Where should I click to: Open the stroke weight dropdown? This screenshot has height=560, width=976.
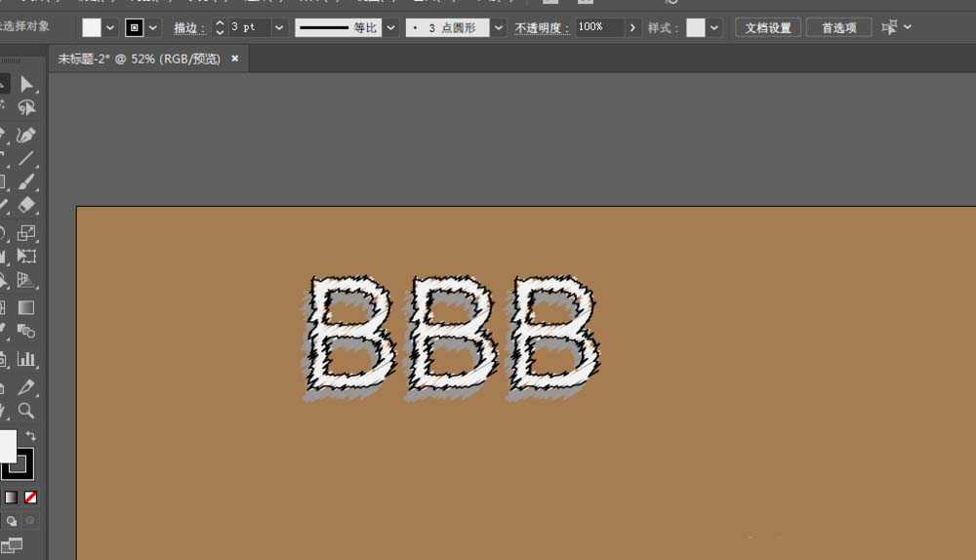279,27
